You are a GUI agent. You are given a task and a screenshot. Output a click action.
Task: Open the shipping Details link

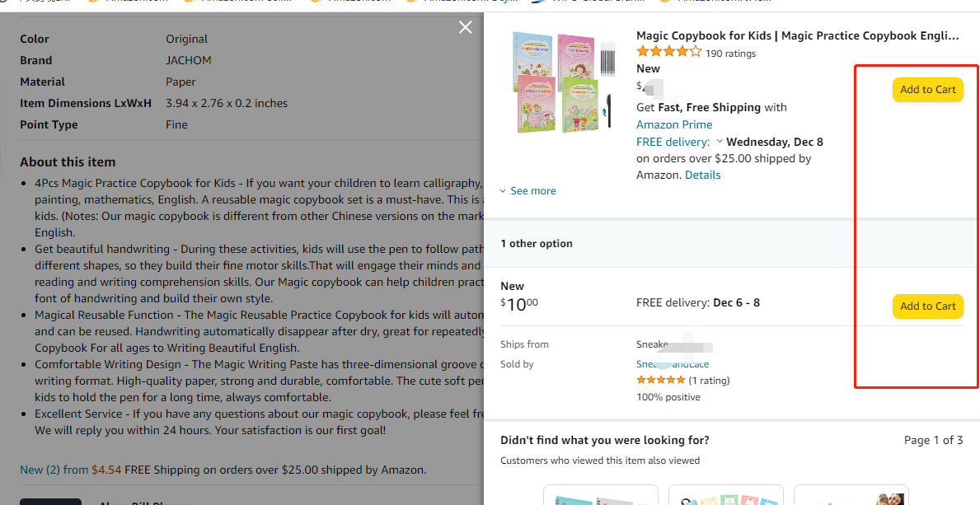[x=702, y=175]
